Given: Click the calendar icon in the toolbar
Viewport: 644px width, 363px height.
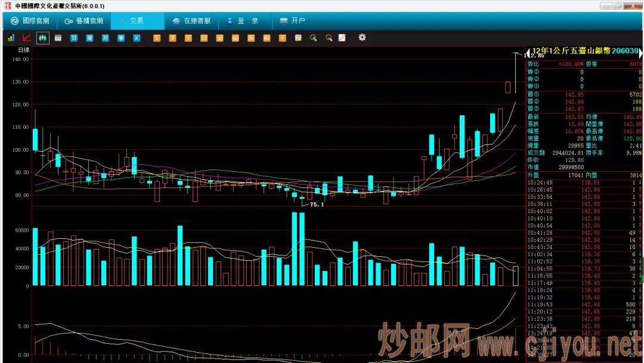Looking at the screenshot, I should 58,38.
